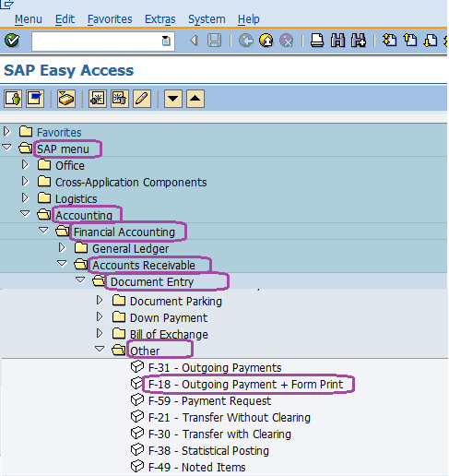
Task: Click the First Page icon
Action: [390, 41]
